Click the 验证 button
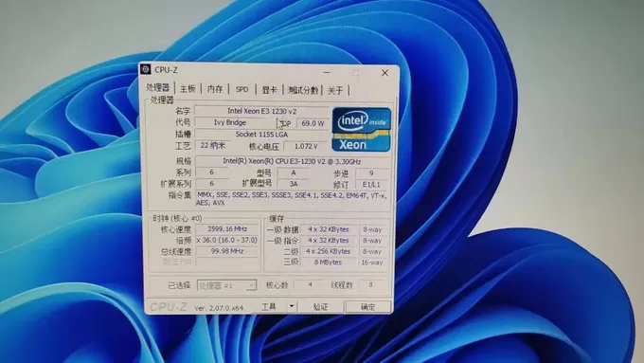Image resolution: width=644 pixels, height=363 pixels. tap(320, 307)
